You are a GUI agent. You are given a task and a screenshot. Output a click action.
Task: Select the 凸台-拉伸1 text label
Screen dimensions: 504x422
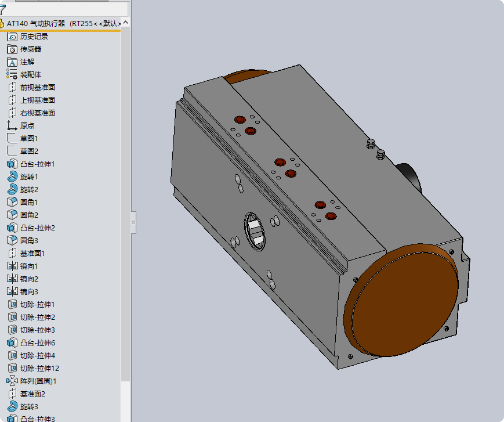(x=37, y=164)
